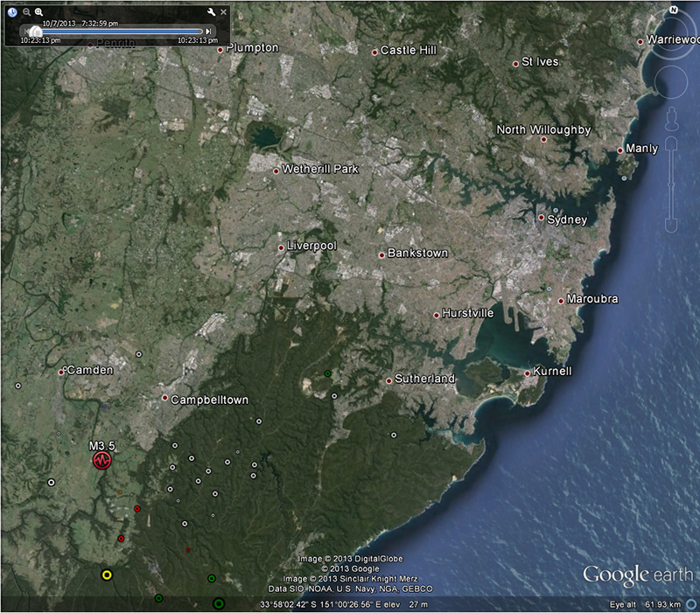Zoom in the time slider range

pos(39,12)
